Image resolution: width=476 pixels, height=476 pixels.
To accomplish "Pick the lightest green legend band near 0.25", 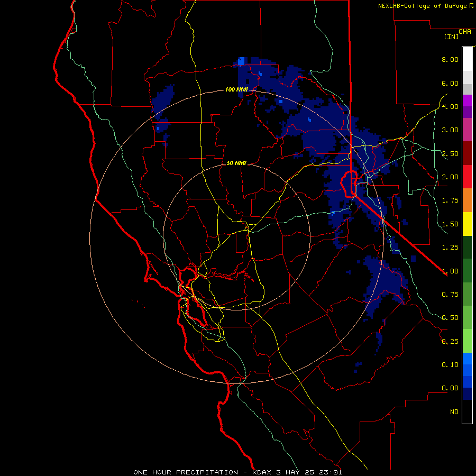I will click(x=467, y=341).
